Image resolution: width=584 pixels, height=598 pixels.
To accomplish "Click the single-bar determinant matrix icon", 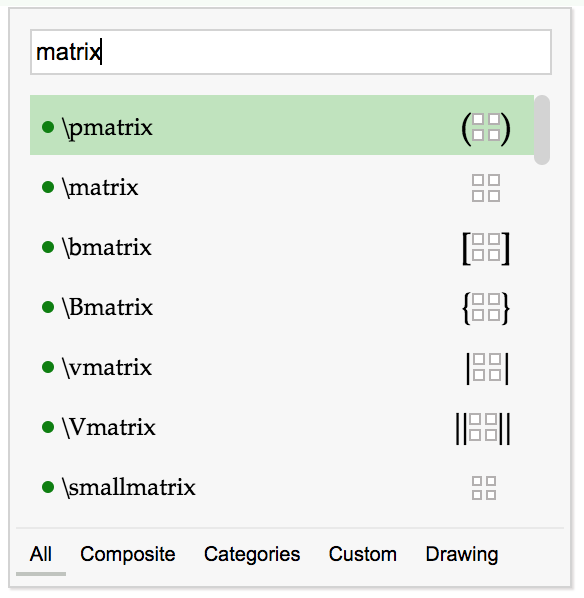I will 487,368.
